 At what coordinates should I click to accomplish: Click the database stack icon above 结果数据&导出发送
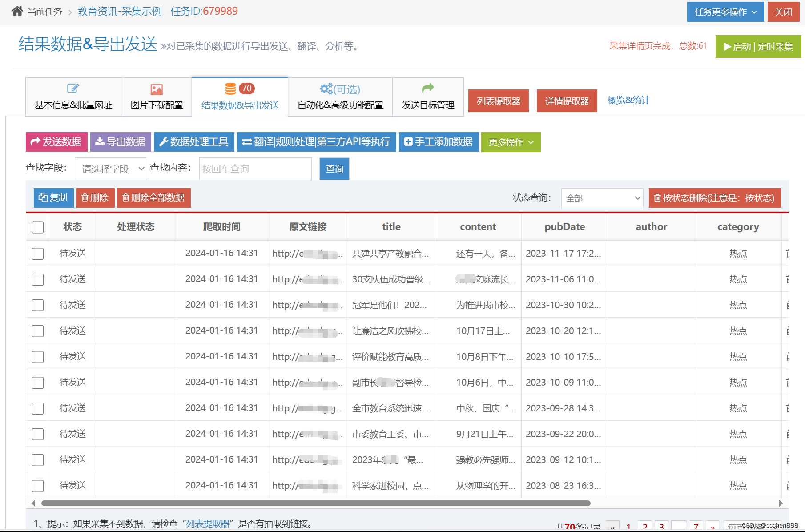click(230, 89)
